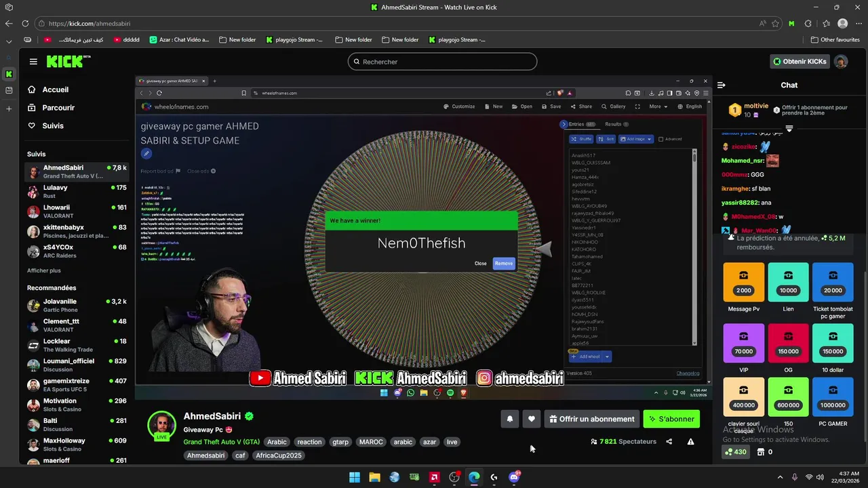The image size is (868, 488).
Task: Open Motivation recommended channel
Action: 77,405
